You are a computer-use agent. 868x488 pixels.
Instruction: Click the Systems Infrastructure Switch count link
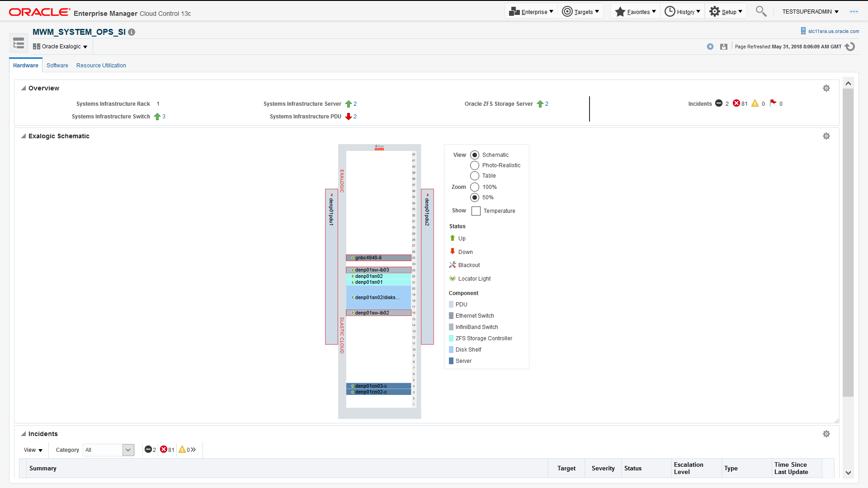click(x=164, y=117)
